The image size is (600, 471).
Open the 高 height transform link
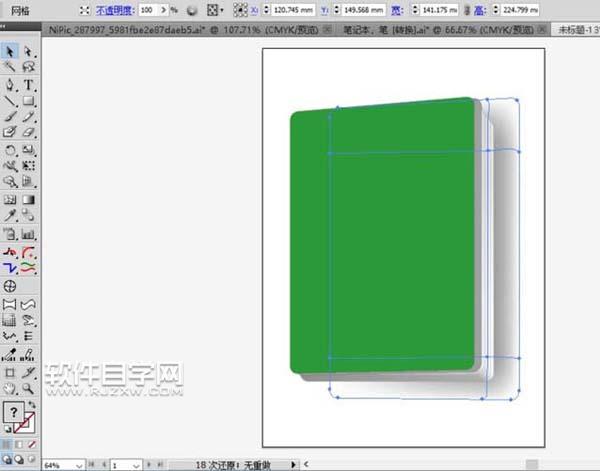(x=480, y=10)
